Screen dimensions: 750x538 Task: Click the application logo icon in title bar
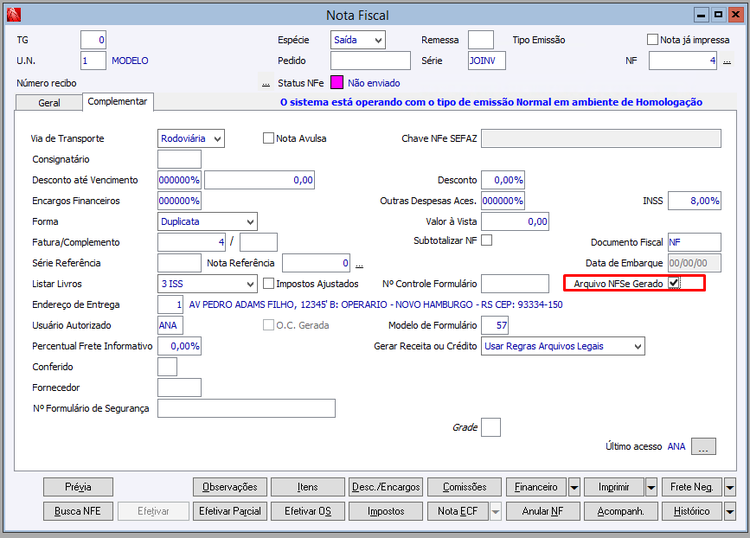12,15
